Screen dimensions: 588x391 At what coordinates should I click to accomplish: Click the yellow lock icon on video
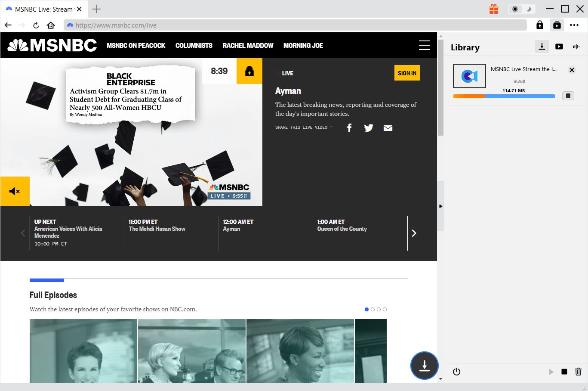[x=249, y=71]
